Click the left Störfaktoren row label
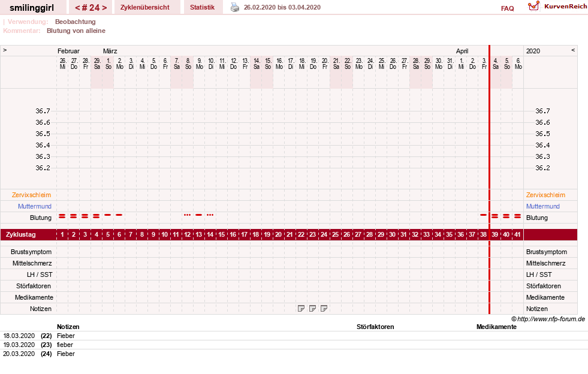Image resolution: width=588 pixels, height=374 pixels. (x=34, y=286)
